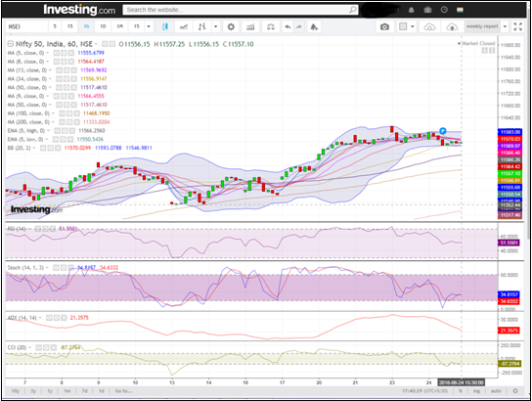Set range to 1y
This screenshot has height=401, width=532.
click(50, 391)
